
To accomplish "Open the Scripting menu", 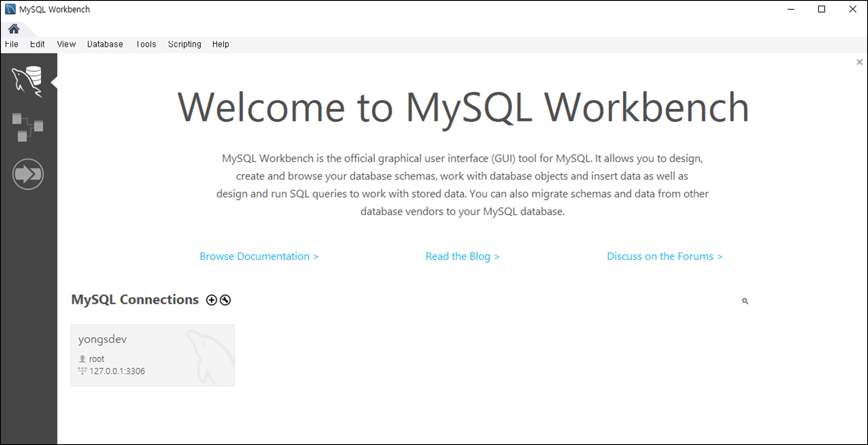I will click(185, 44).
